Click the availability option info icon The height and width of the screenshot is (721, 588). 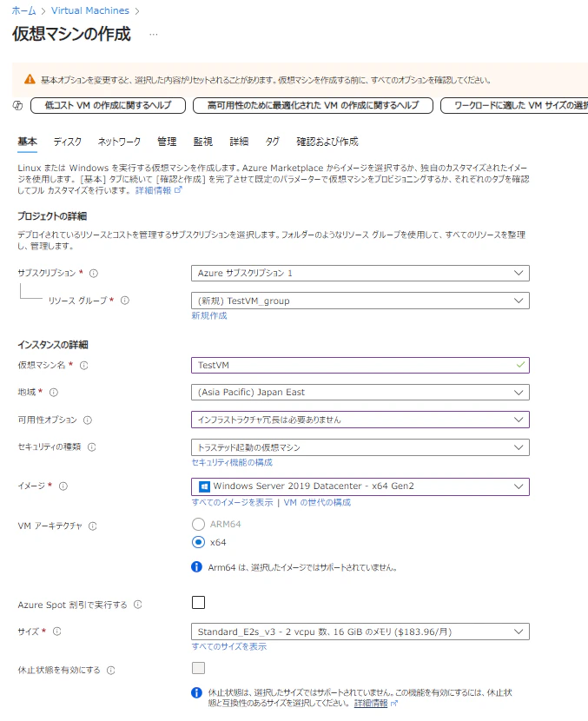point(88,420)
